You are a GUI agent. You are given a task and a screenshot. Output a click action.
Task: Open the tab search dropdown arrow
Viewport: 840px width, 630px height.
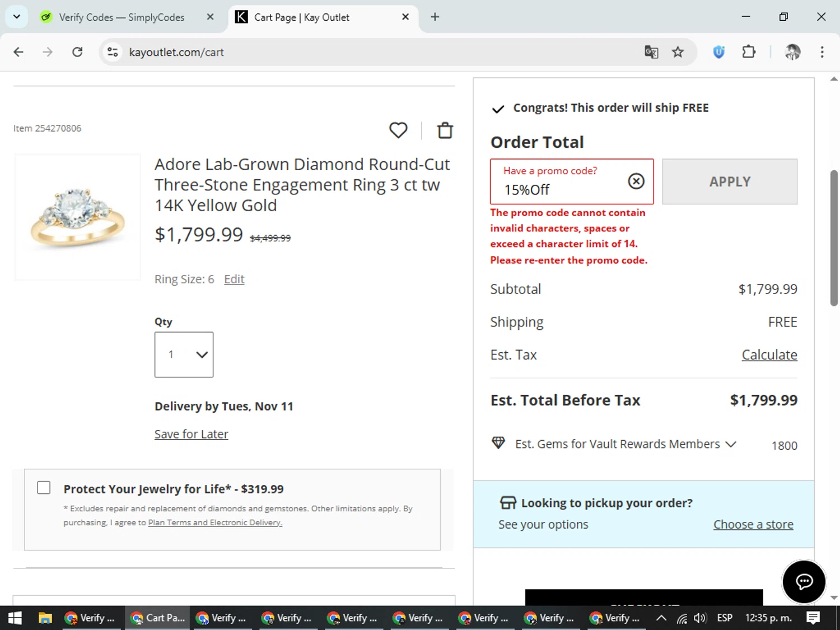click(17, 17)
